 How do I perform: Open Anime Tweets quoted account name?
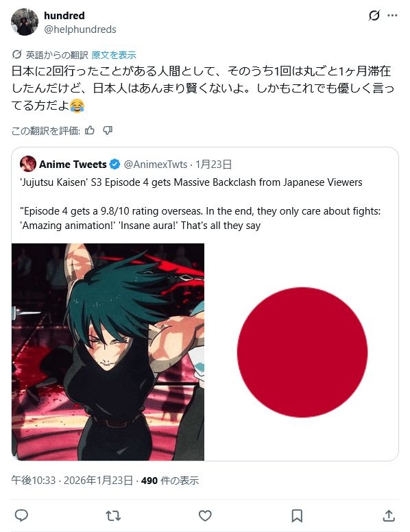73,165
